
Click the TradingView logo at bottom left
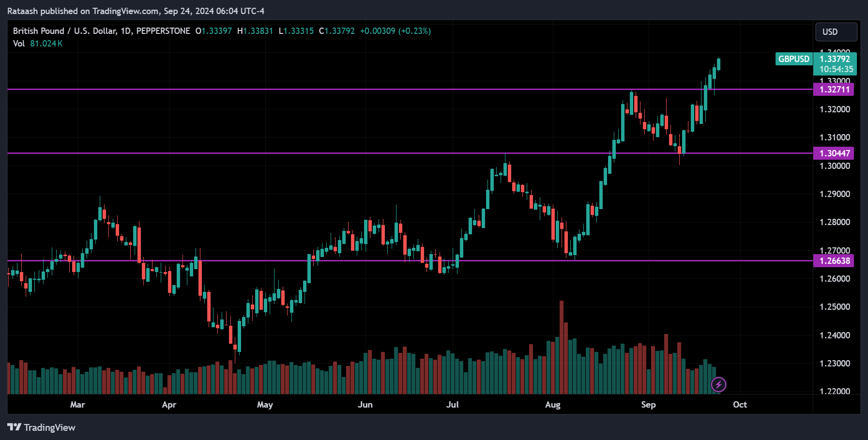click(42, 427)
